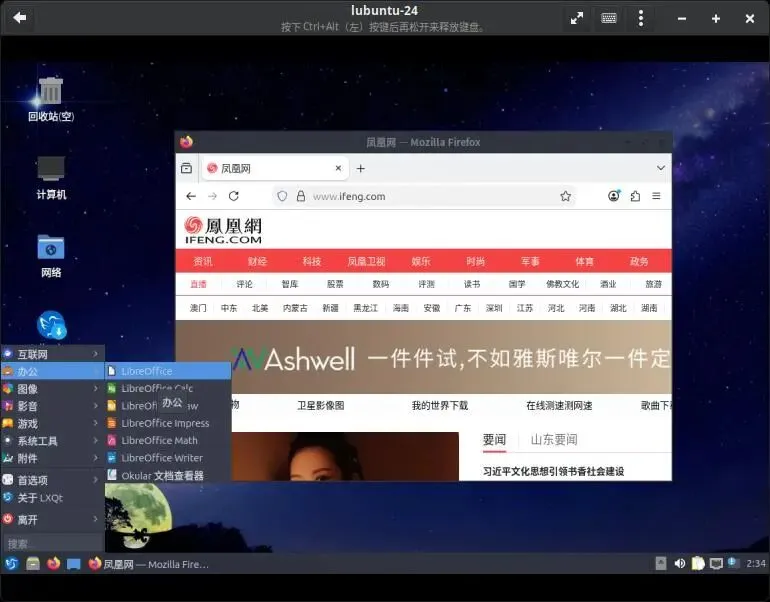Click the Ashwell banner advertisement

[x=423, y=357]
